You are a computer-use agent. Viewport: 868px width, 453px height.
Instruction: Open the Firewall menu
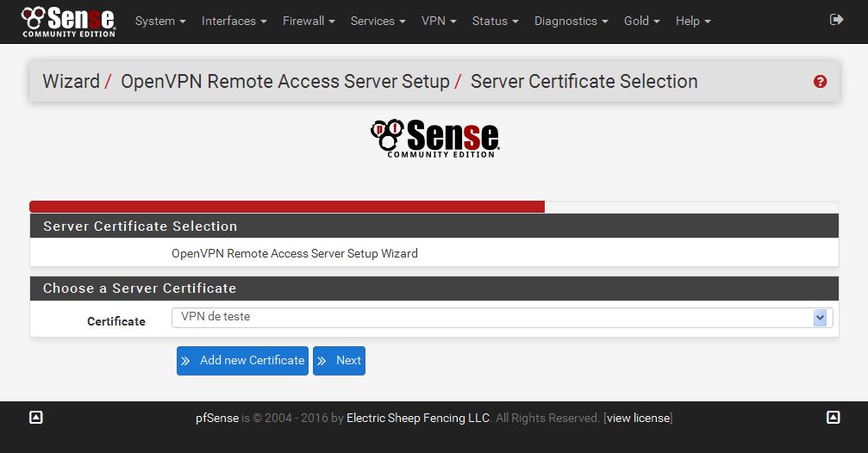(309, 21)
